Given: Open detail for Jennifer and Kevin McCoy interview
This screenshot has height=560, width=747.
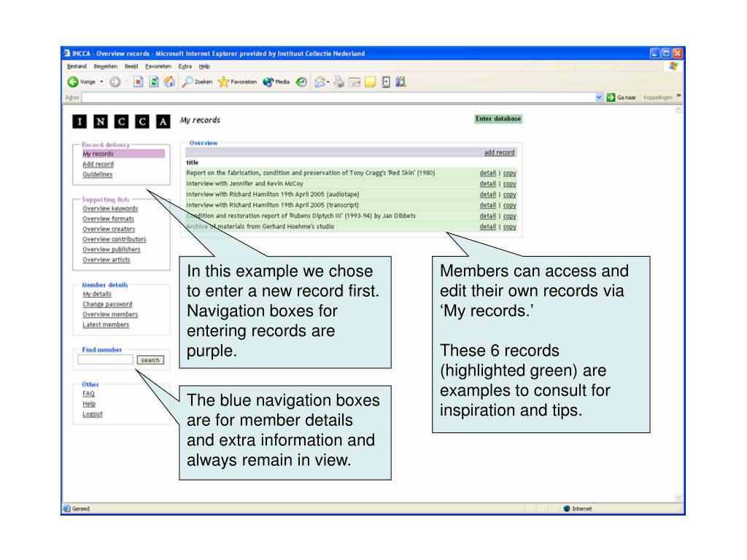Looking at the screenshot, I should pos(488,184).
